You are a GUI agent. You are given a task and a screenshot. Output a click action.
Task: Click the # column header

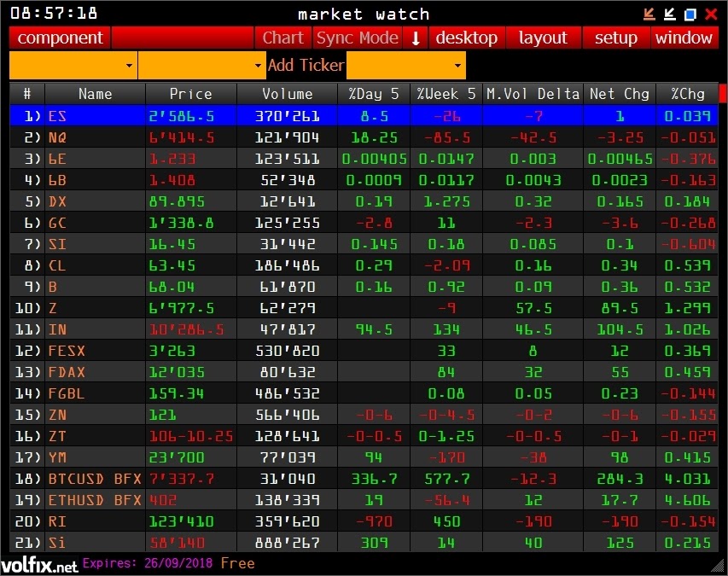(27, 94)
